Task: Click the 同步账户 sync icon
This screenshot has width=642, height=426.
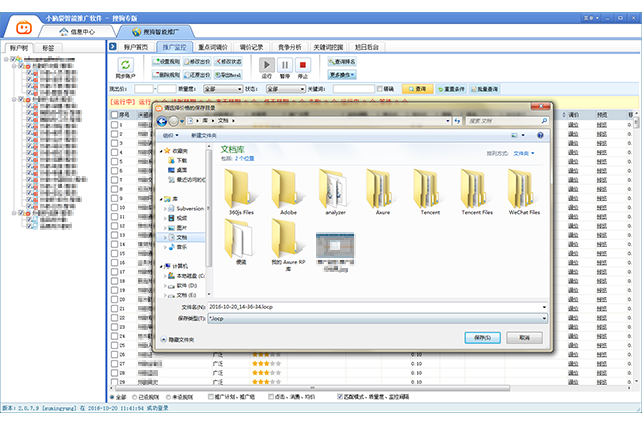Action: pos(125,65)
